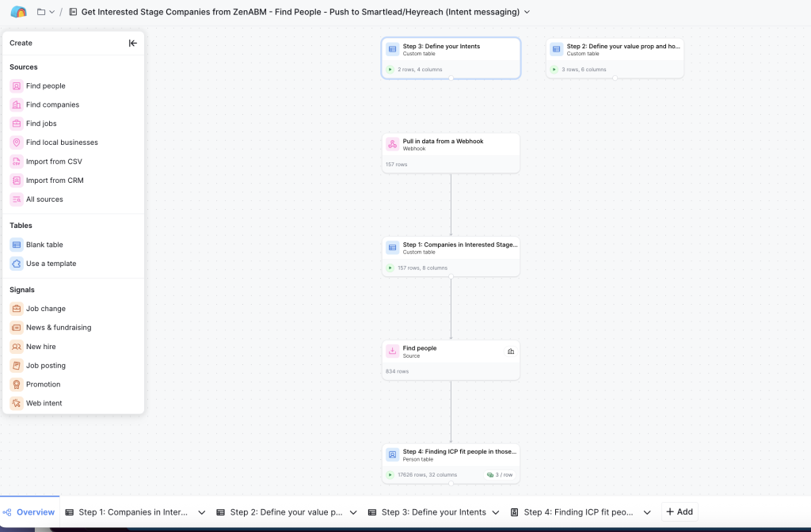
Task: Expand the workbook title dropdown
Action: 527,12
